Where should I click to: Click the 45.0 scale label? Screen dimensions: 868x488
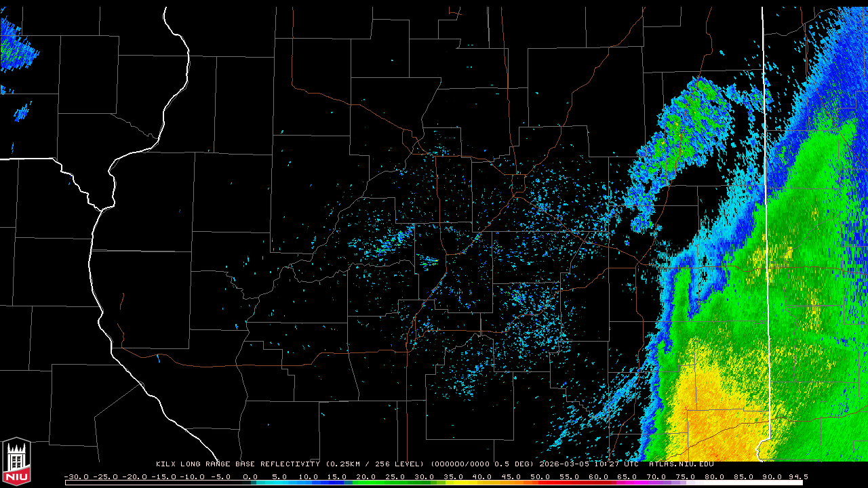coord(511,477)
